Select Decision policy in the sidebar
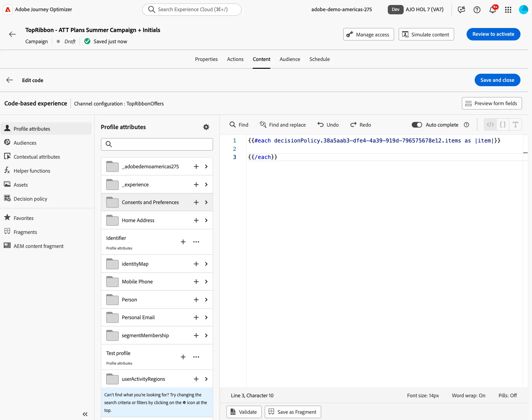The width and height of the screenshot is (532, 420). (46, 199)
